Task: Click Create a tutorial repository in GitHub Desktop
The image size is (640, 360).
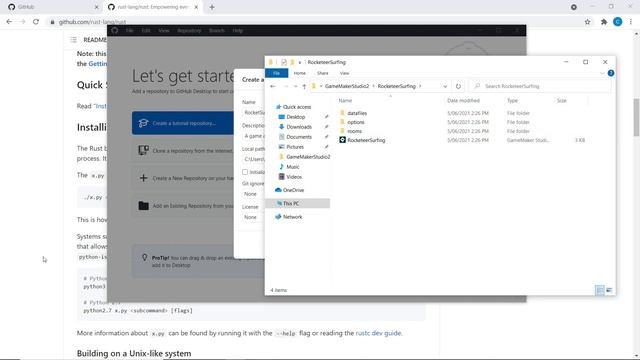Action: 183,123
